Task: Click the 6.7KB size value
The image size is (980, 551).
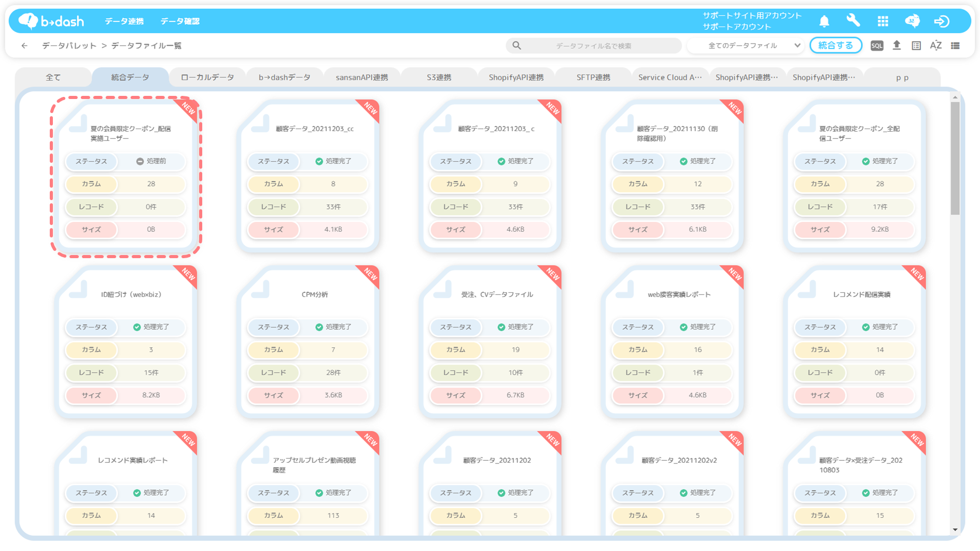Action: point(515,395)
